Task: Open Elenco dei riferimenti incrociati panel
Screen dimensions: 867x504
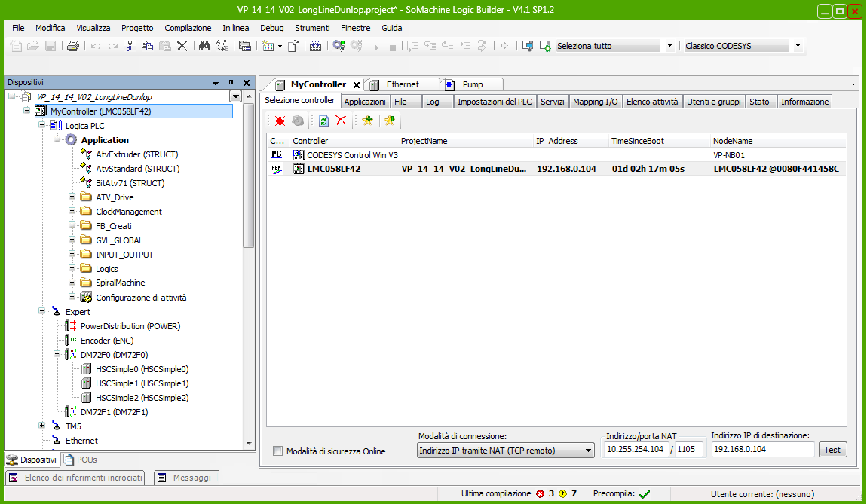Action: click(75, 478)
